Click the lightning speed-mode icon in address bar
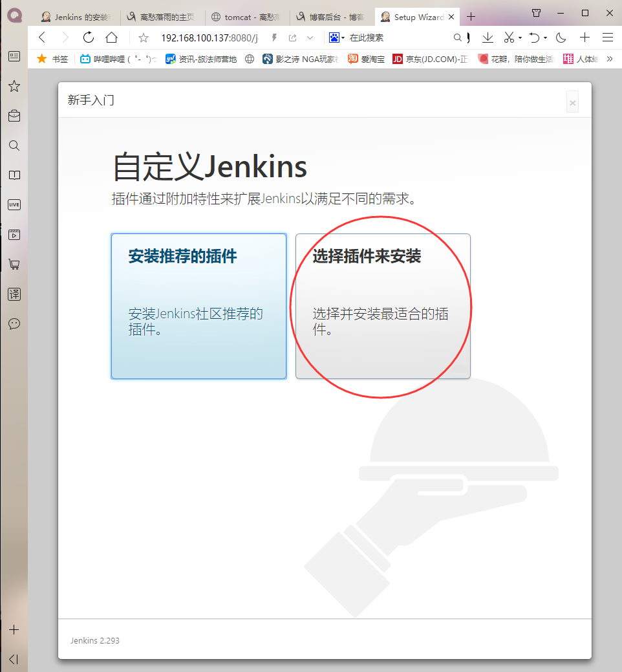The width and height of the screenshot is (622, 672). tap(274, 38)
